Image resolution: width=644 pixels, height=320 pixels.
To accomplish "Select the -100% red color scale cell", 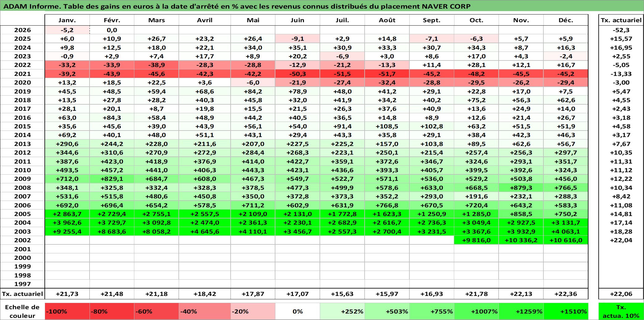I will 67,311.
